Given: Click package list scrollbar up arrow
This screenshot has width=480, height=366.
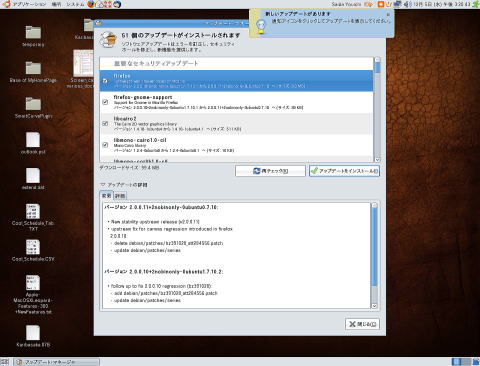Looking at the screenshot, I should [x=377, y=60].
